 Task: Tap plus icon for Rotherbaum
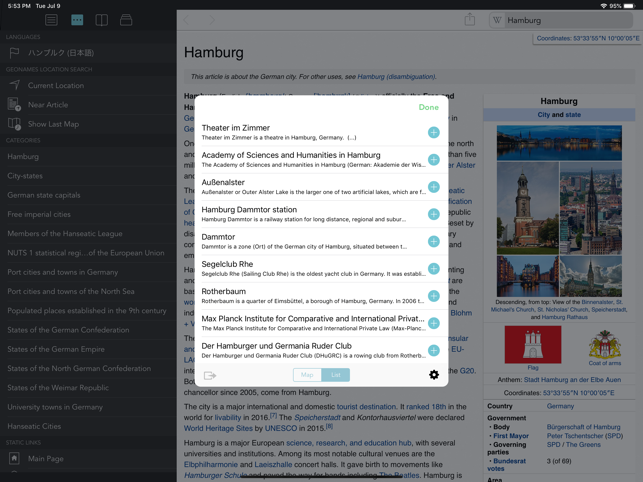tap(433, 296)
